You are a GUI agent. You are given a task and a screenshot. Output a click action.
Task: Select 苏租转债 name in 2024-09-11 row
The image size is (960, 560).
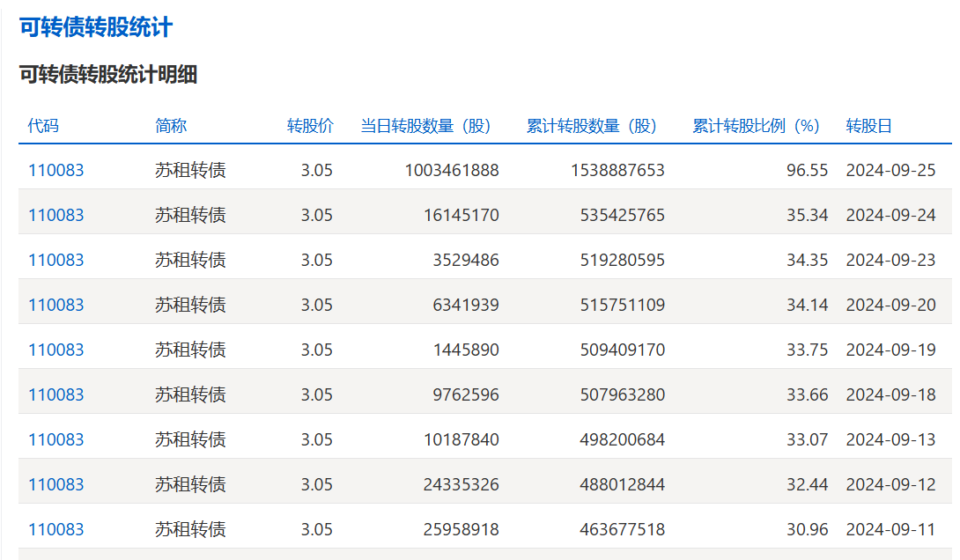pyautogui.click(x=190, y=529)
